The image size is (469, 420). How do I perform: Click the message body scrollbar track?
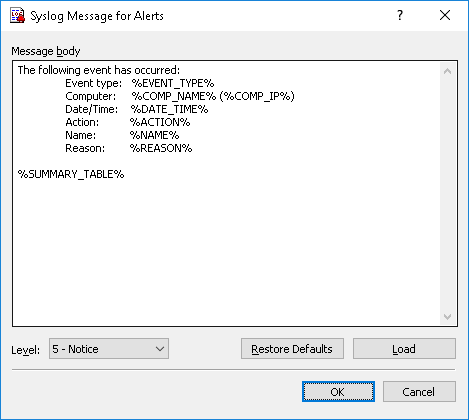click(x=448, y=193)
